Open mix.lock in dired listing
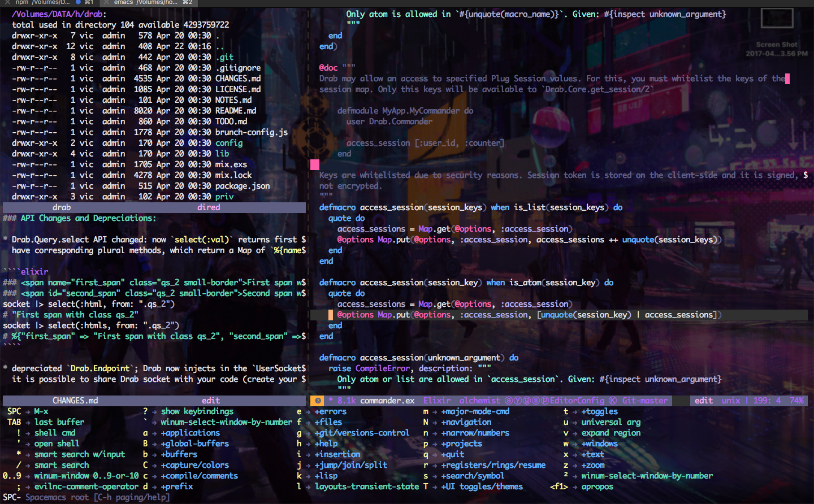This screenshot has width=814, height=504. [233, 175]
